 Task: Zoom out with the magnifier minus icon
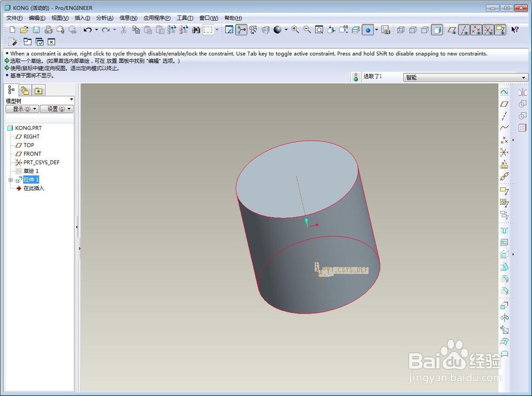pos(307,30)
